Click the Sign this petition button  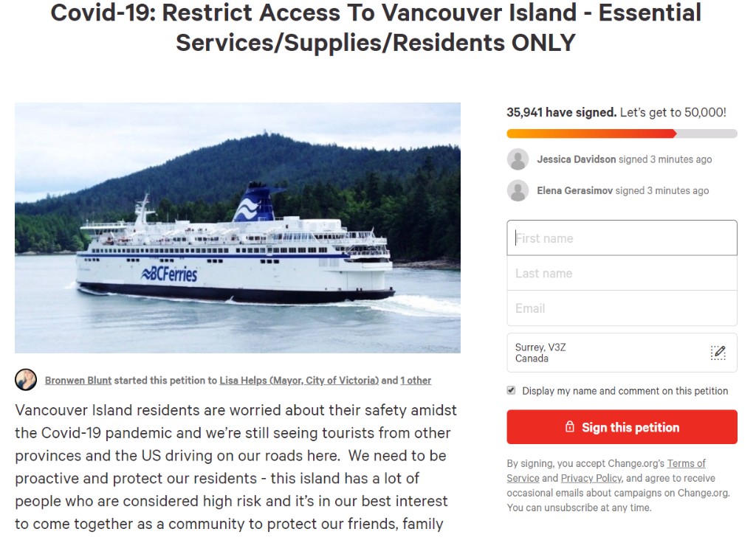pos(622,427)
